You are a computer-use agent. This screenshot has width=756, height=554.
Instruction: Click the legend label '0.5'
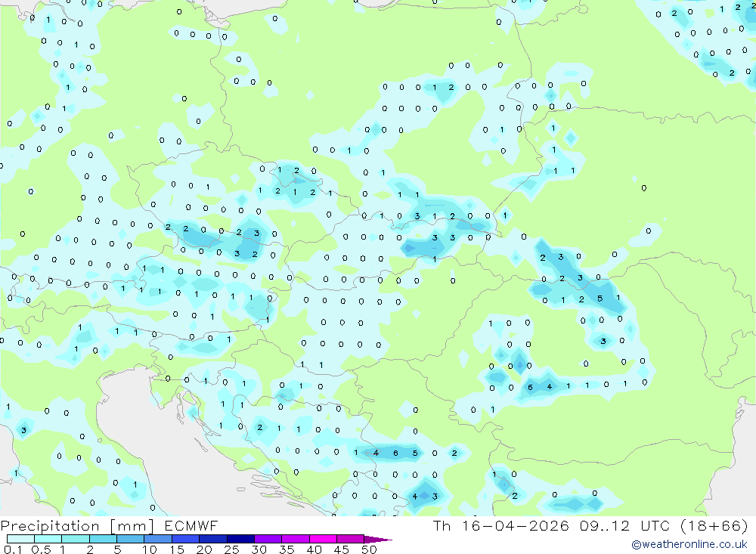click(41, 549)
